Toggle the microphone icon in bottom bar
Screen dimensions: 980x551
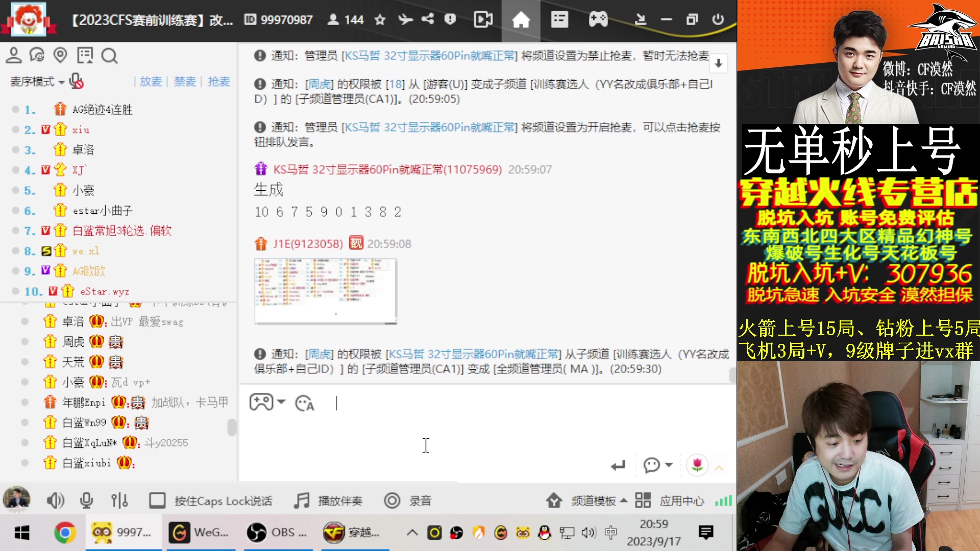[87, 501]
